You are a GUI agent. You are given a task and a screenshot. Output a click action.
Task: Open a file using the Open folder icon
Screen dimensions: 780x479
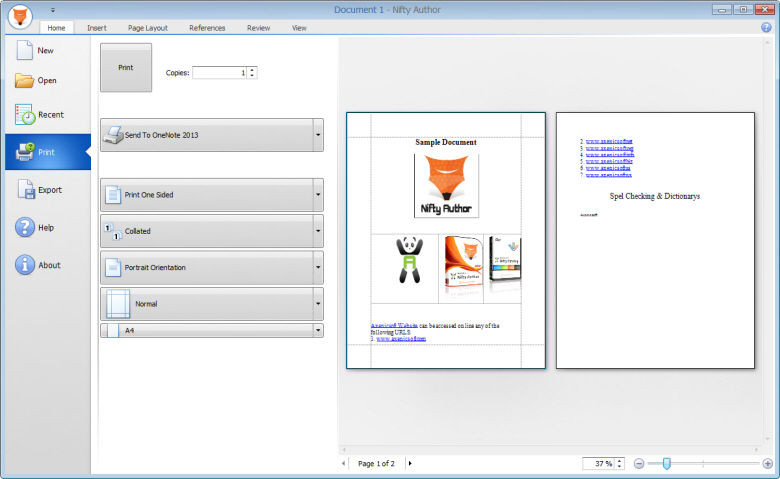(x=26, y=81)
